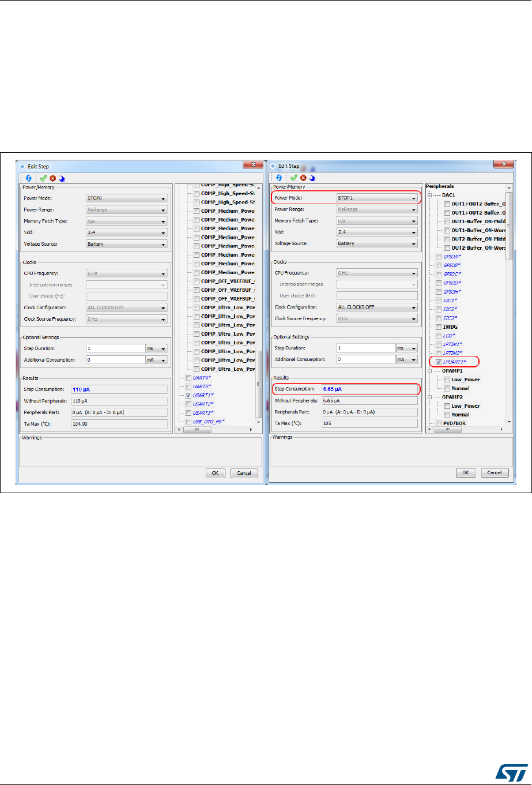
Task: Open Power Range dropdown in left window
Action: pyautogui.click(x=126, y=210)
